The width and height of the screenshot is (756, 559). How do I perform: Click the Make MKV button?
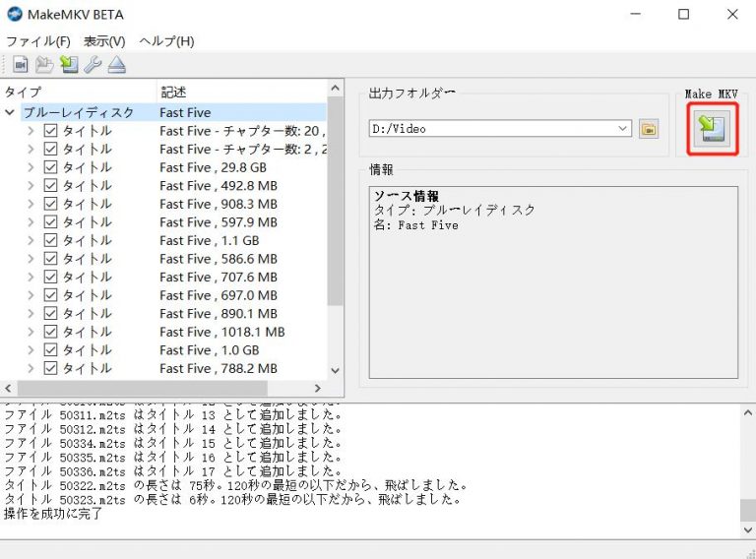(x=712, y=129)
